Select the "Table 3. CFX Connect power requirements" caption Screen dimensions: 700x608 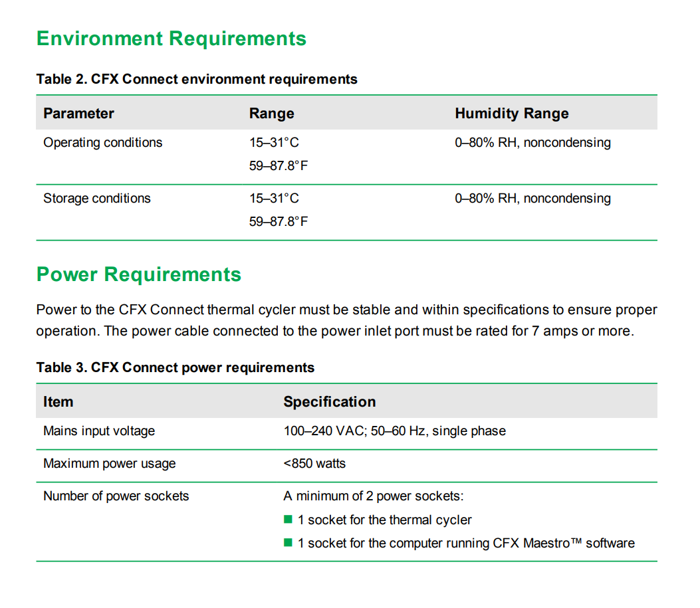175,367
